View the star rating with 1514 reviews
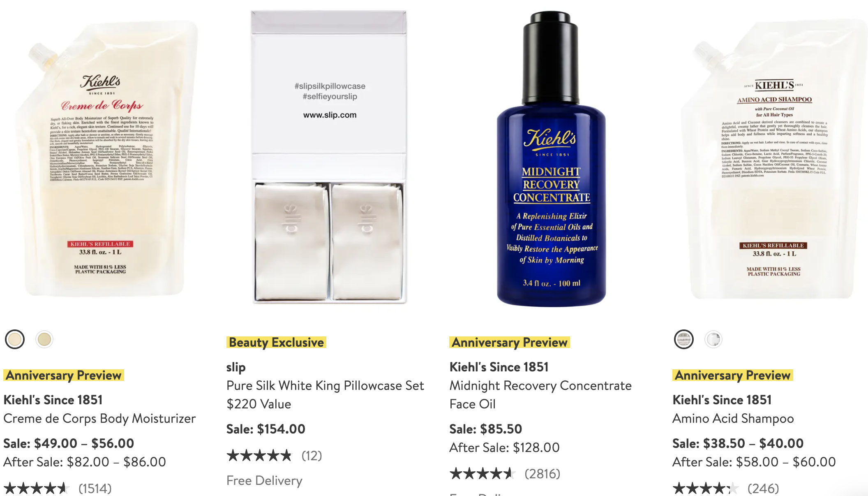The image size is (868, 496). pos(58,489)
